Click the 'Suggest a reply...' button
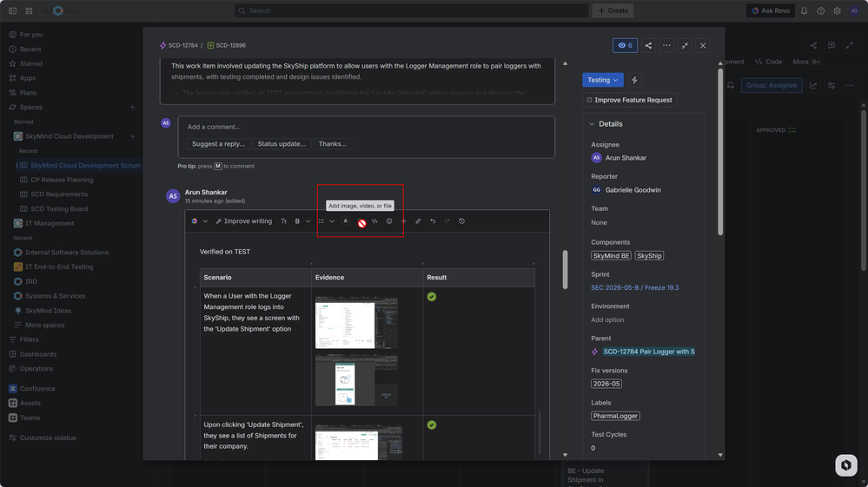 (218, 144)
